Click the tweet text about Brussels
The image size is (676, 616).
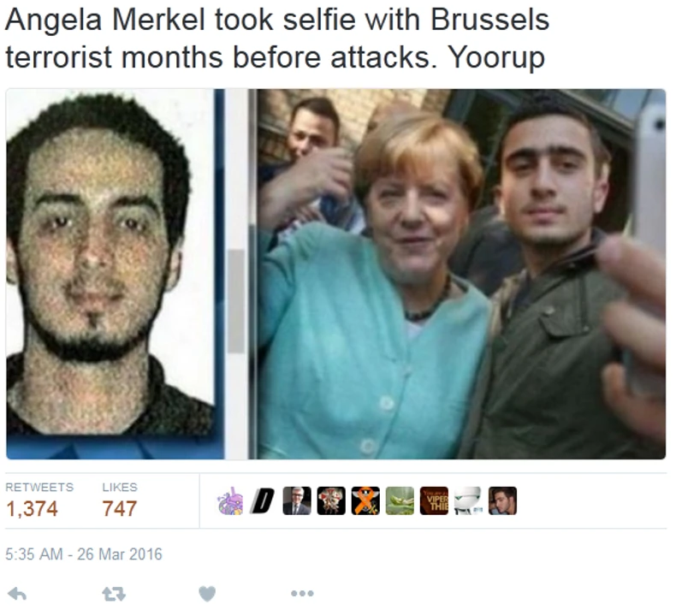coord(276,38)
